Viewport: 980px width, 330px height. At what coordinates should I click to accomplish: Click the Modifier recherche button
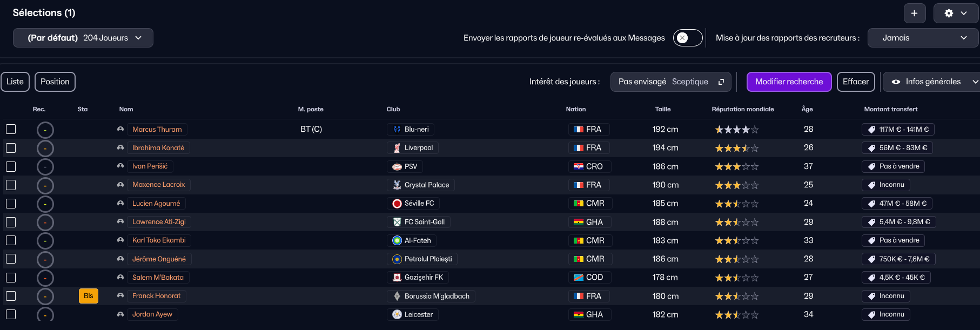point(789,82)
